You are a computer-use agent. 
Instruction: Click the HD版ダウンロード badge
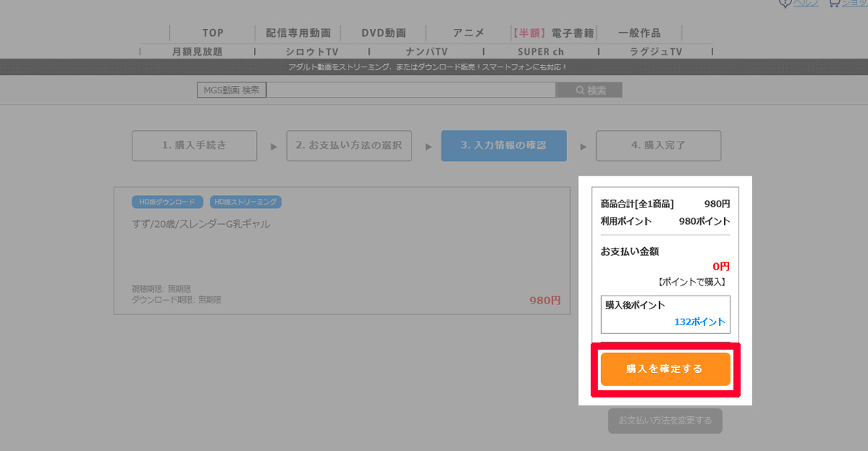[x=168, y=202]
